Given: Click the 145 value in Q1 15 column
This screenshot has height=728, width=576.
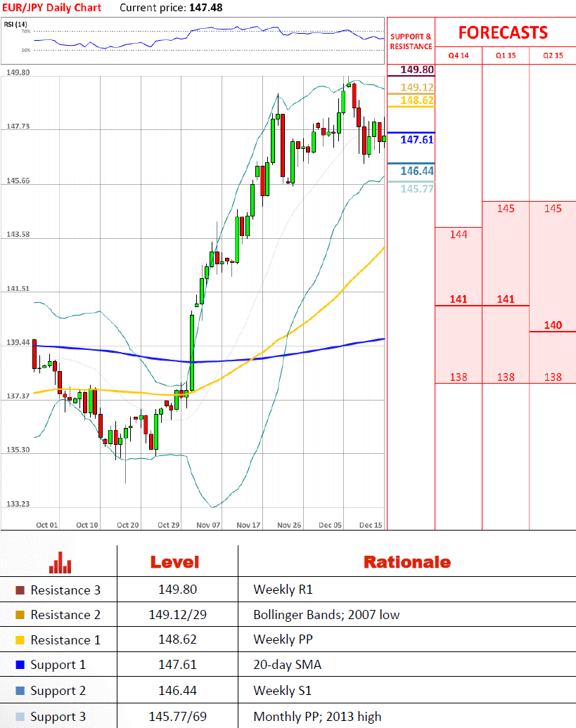Looking at the screenshot, I should 506,209.
